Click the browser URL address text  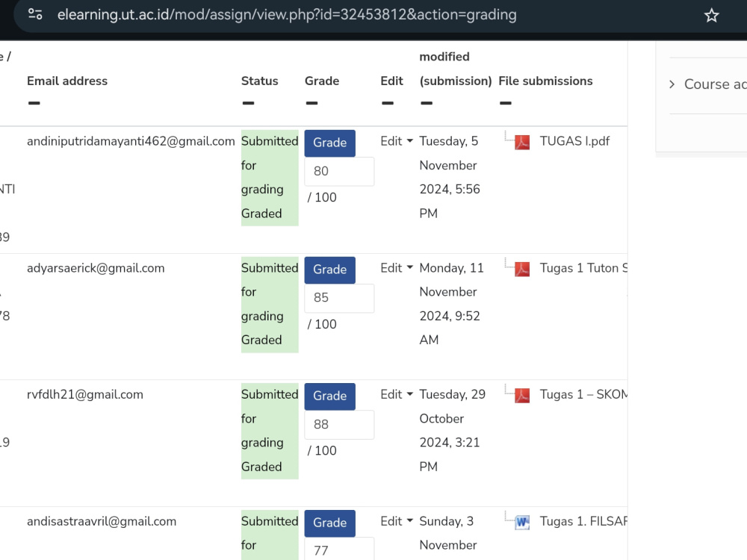(287, 15)
